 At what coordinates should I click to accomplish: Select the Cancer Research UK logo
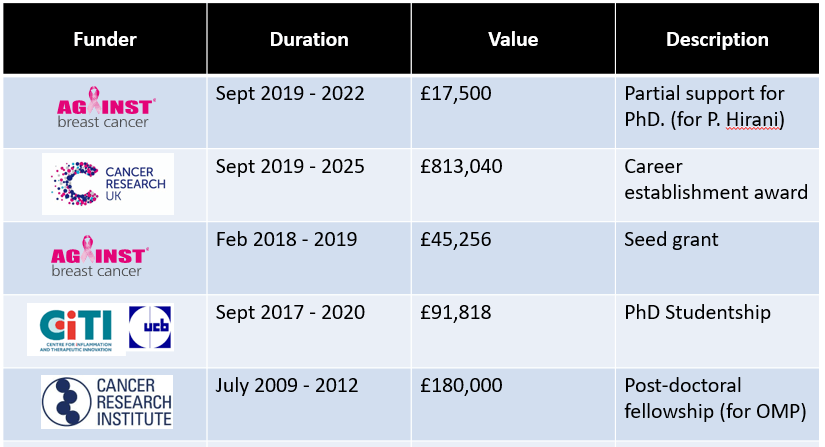(108, 184)
